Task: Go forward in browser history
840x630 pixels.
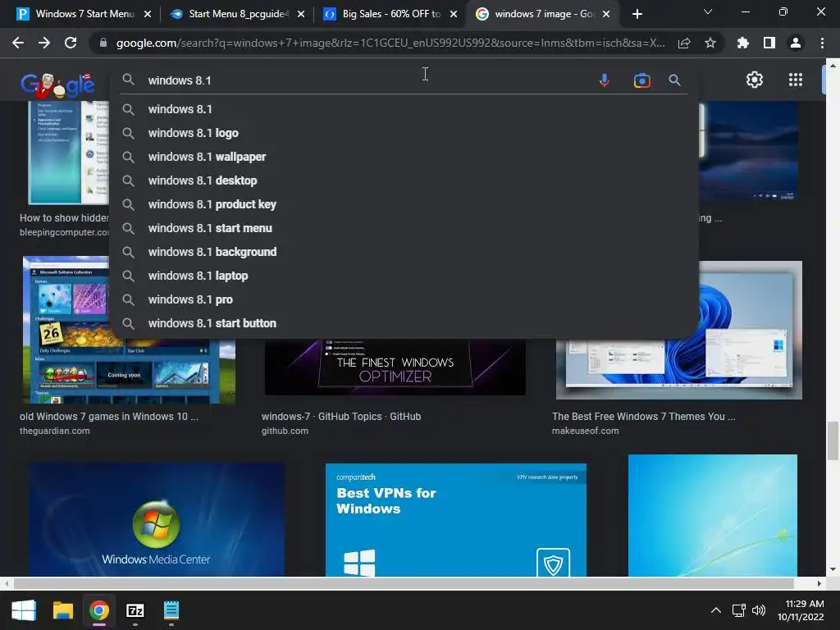Action: coord(44,43)
